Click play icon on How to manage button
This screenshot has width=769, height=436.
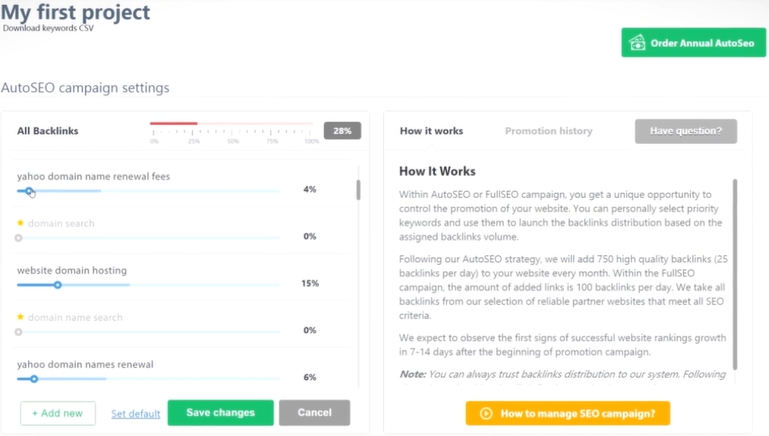(486, 413)
